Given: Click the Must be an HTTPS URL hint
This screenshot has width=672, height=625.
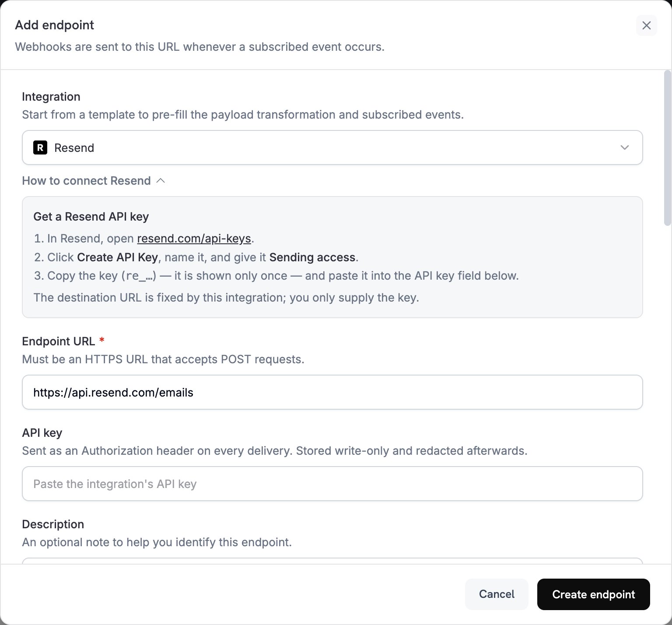Looking at the screenshot, I should tap(163, 359).
